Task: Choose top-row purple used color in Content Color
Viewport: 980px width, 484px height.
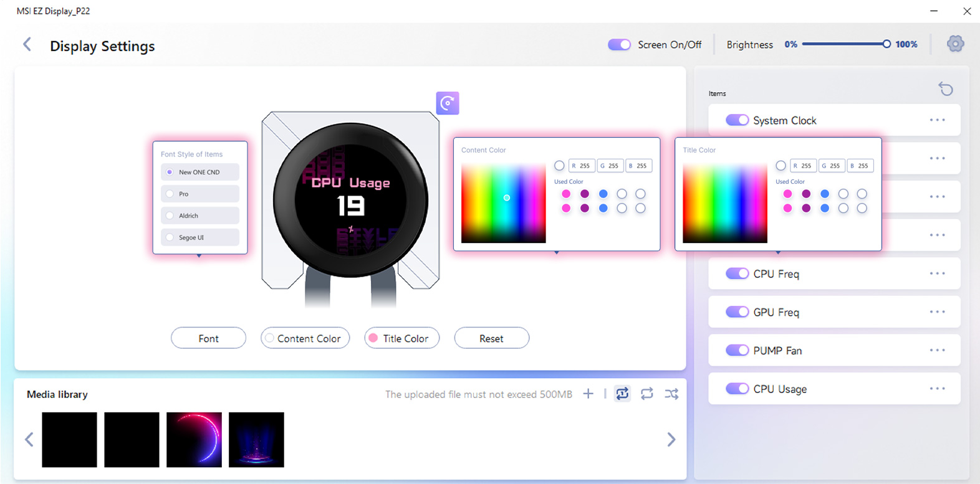Action: (x=585, y=194)
